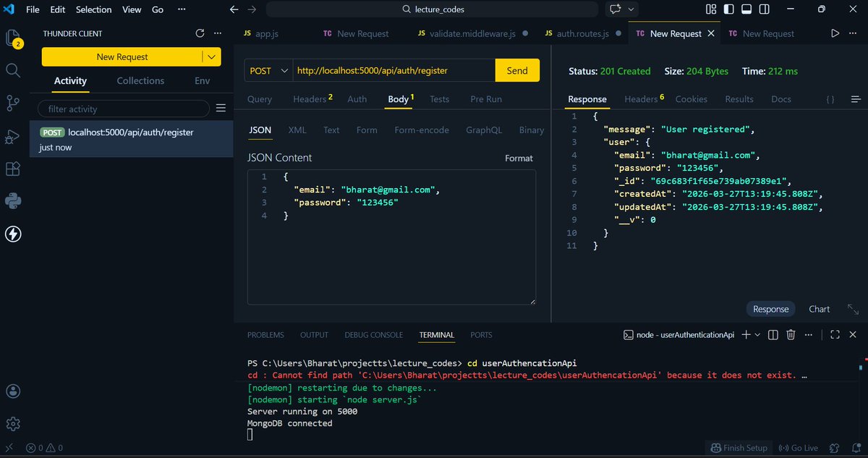The image size is (868, 458).
Task: Open the Python extension view
Action: 12,201
